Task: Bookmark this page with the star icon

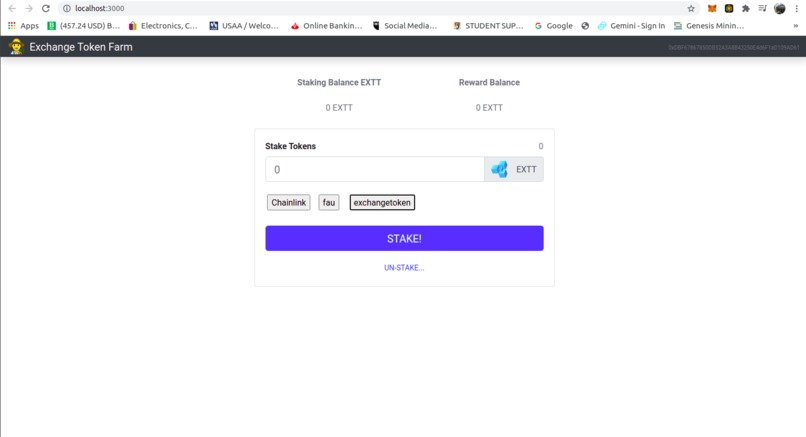Action: (691, 9)
